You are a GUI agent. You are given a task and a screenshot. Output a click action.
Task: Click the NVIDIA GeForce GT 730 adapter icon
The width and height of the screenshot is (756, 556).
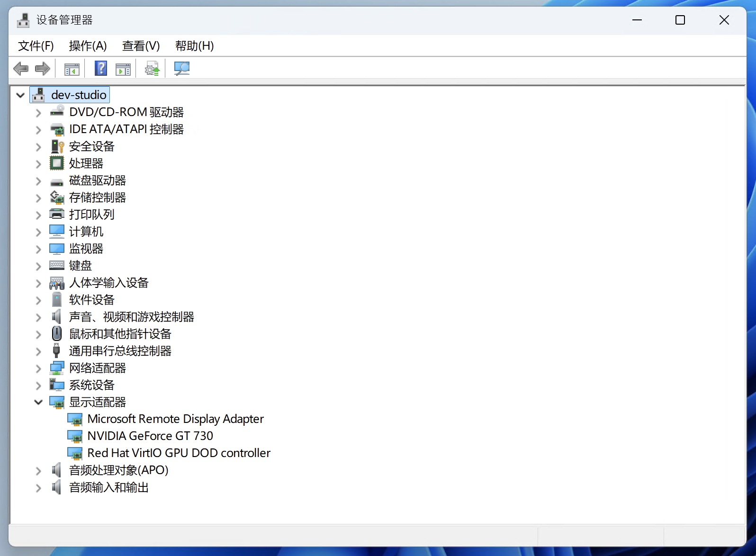[75, 436]
